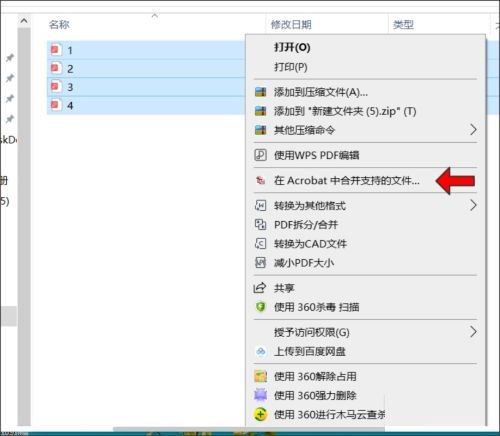The width and height of the screenshot is (500, 436).
Task: Choose 使用 360强力删除
Action: [366, 395]
